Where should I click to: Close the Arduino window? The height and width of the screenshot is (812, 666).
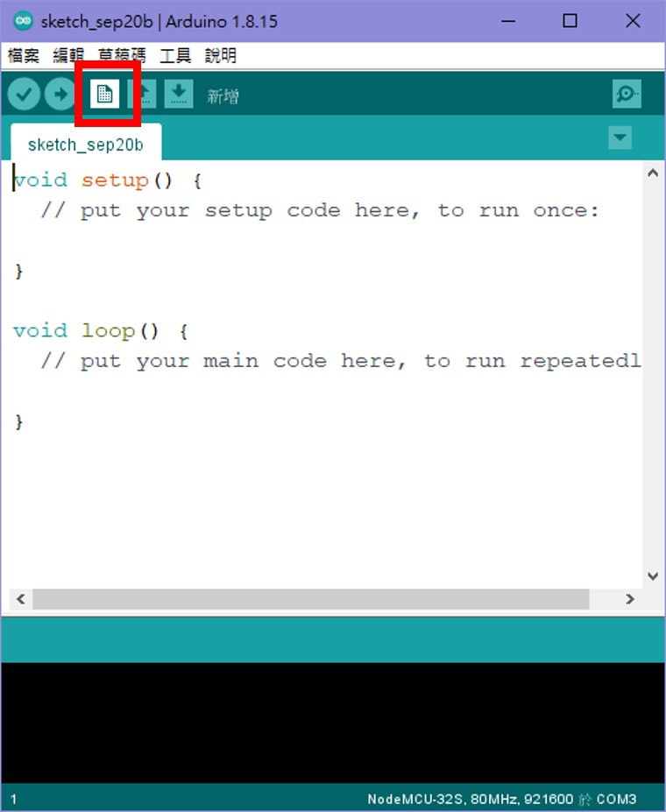point(633,21)
